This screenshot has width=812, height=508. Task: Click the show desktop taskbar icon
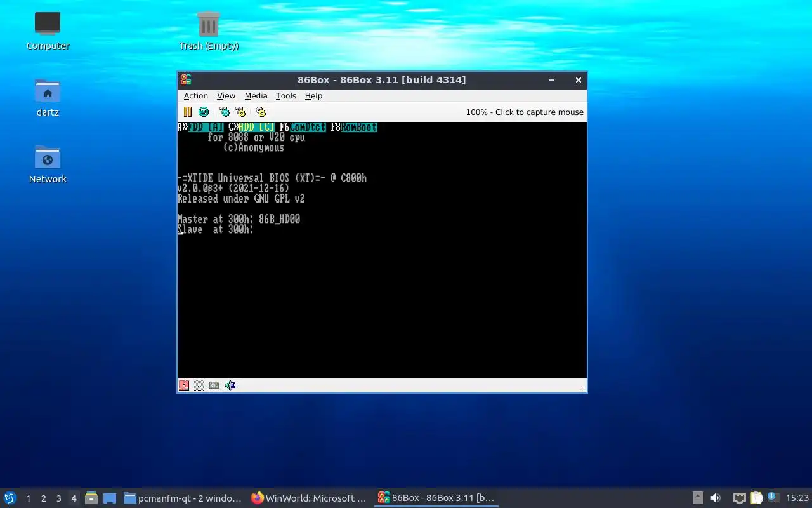109,498
